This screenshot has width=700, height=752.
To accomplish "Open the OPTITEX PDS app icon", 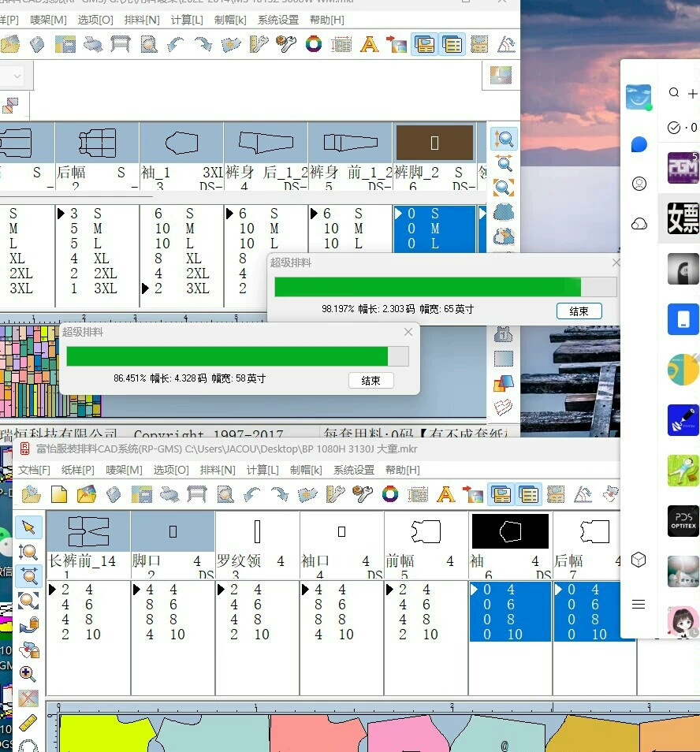I will (683, 522).
